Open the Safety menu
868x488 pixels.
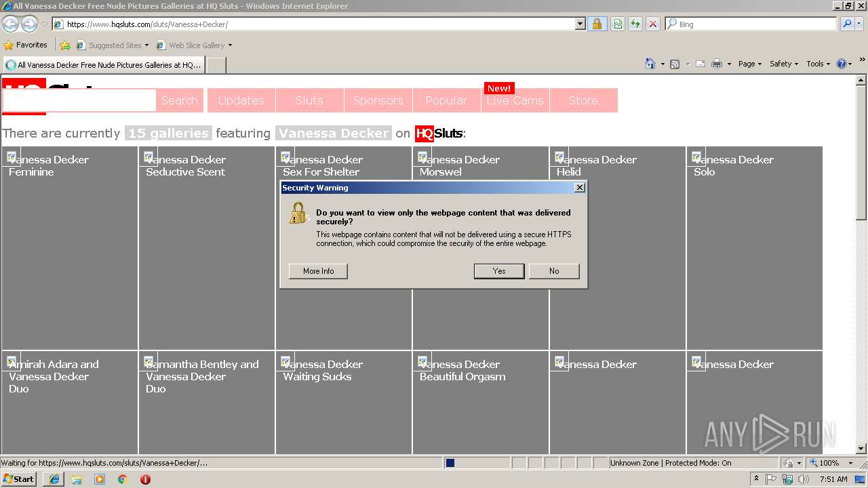[784, 64]
